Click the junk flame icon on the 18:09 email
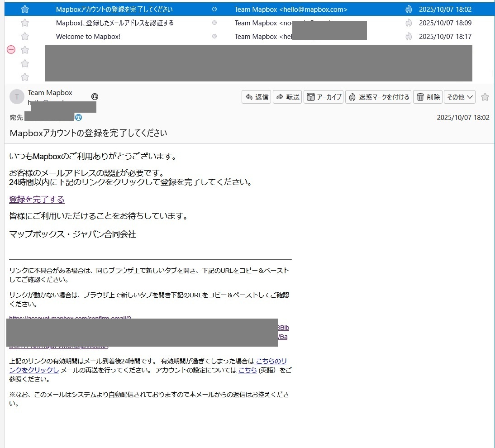 pos(409,23)
